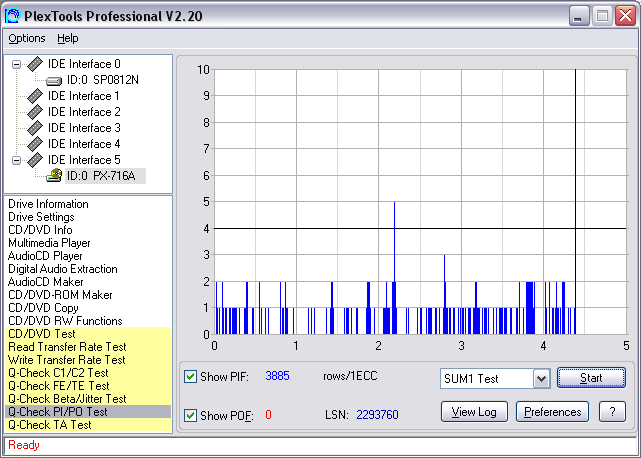Select the IDE Interface 4 label
Screen dimensions: 641x458
(84, 144)
